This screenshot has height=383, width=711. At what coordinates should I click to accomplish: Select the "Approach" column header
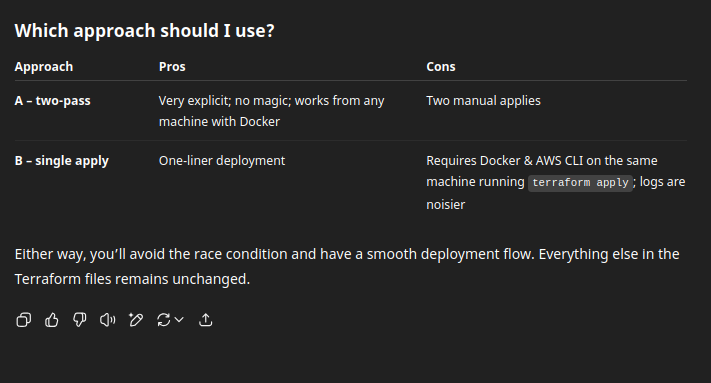[x=44, y=67]
